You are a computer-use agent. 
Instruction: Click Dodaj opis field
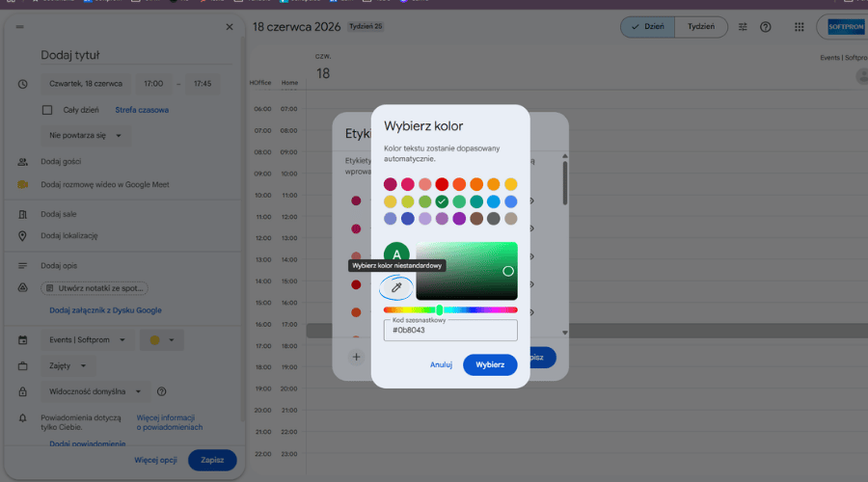click(x=59, y=266)
